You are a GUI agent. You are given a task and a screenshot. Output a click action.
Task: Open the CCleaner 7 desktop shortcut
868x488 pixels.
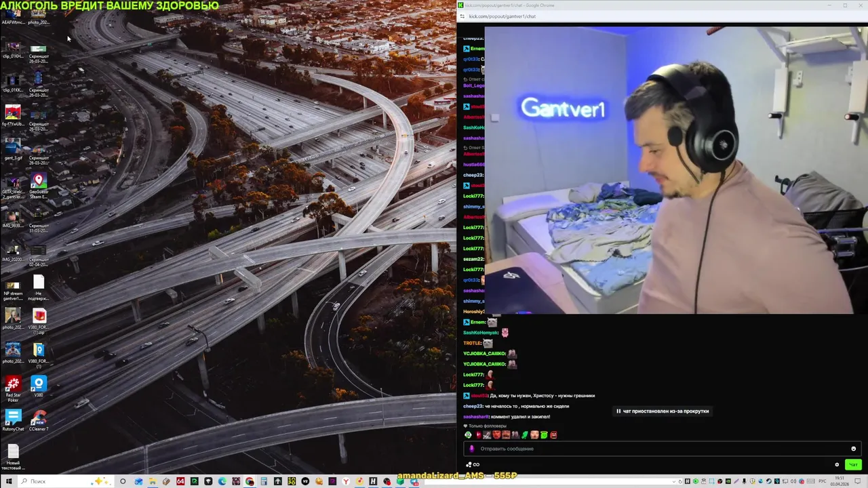39,421
